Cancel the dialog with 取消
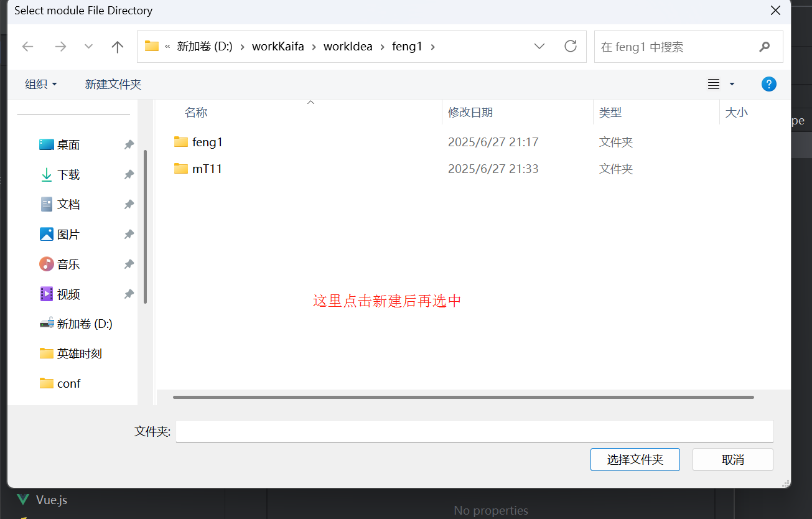The height and width of the screenshot is (519, 812). (733, 460)
